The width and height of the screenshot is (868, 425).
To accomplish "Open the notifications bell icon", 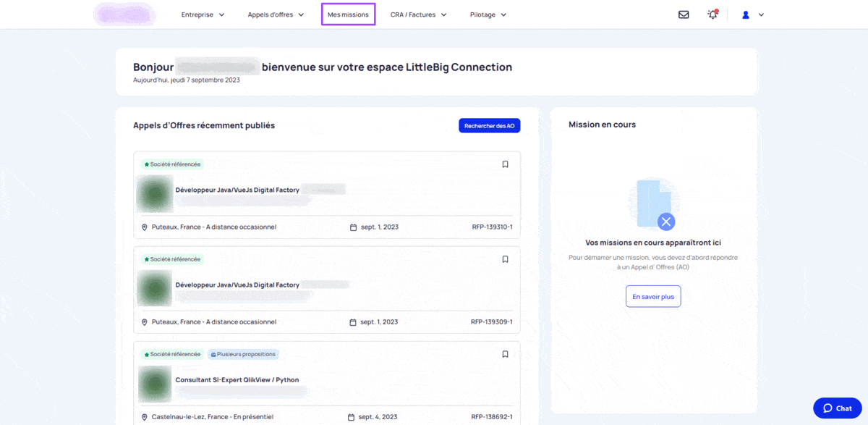I will click(x=712, y=14).
